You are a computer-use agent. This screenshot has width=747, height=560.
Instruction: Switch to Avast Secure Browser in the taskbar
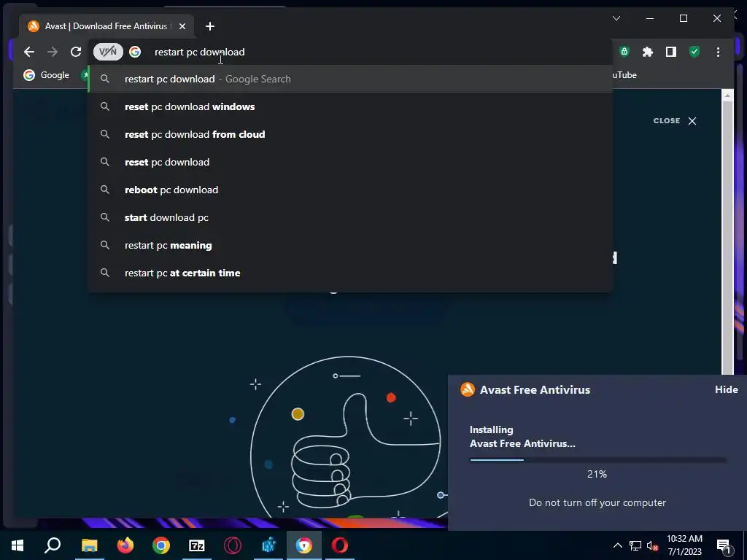coord(304,545)
